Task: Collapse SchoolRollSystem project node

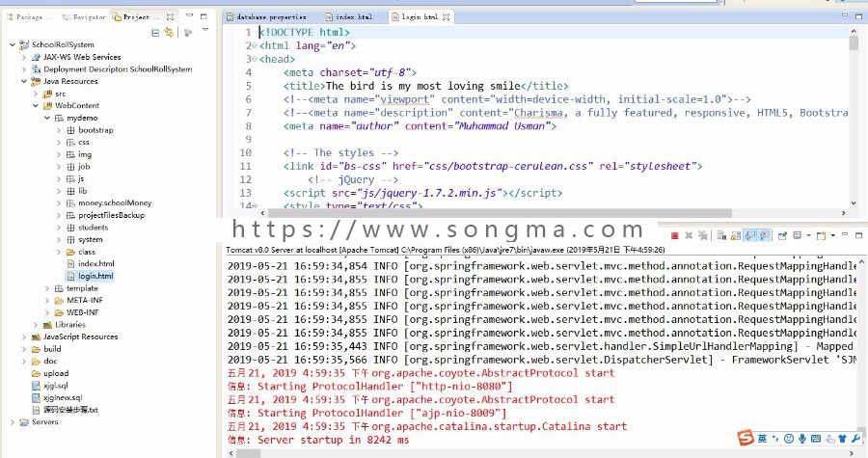Action: (x=13, y=44)
